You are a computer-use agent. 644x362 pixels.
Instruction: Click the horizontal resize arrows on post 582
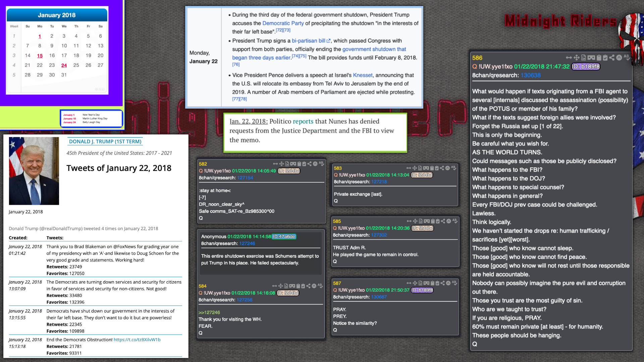coord(275,164)
